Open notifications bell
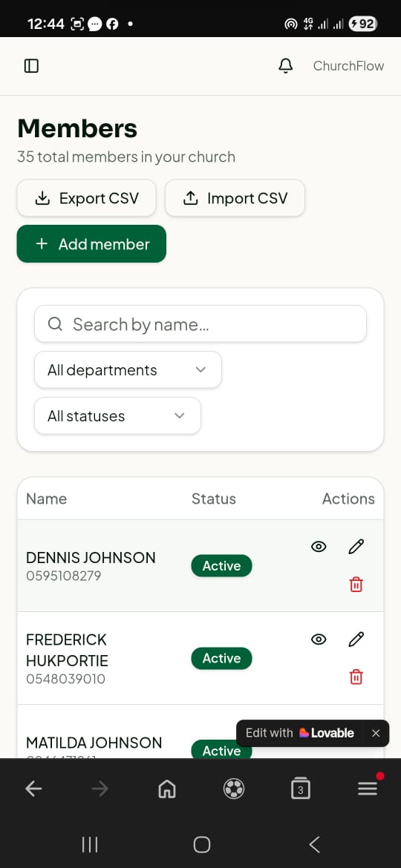 click(285, 66)
